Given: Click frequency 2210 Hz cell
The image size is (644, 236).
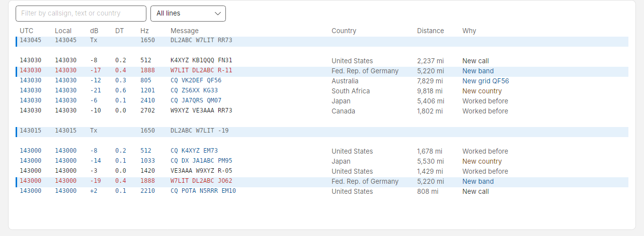Looking at the screenshot, I should [x=147, y=191].
